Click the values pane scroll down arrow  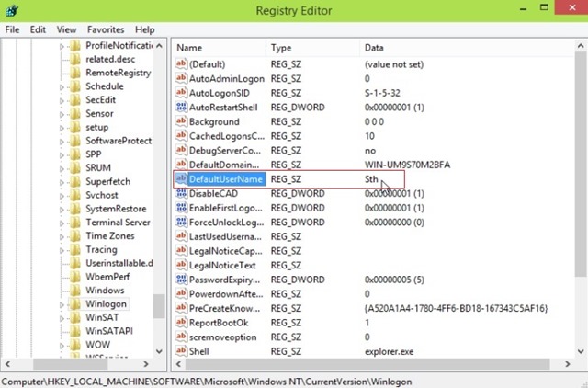[x=581, y=351]
